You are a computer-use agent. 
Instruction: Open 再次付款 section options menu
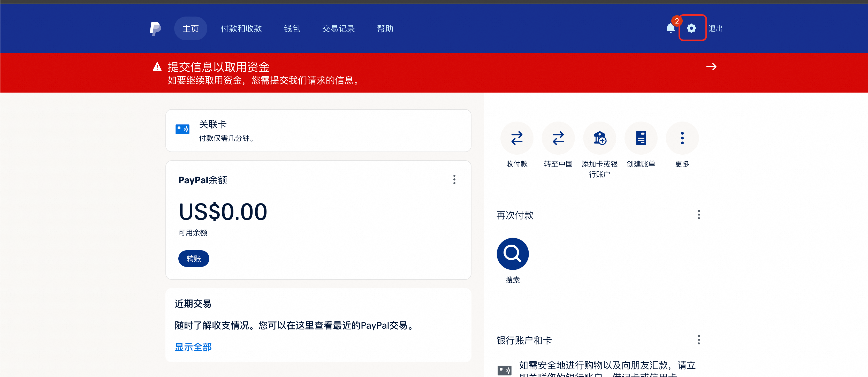pyautogui.click(x=698, y=215)
